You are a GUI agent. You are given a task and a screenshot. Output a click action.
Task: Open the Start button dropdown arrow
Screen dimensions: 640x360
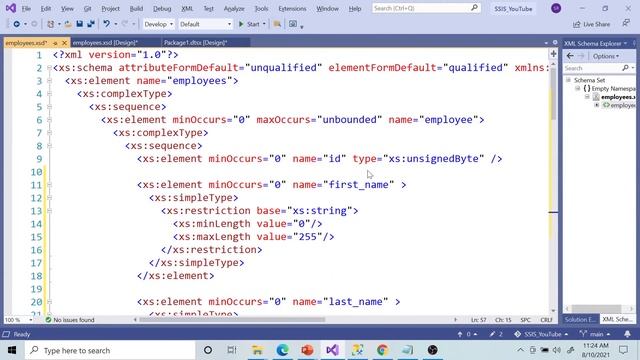264,24
